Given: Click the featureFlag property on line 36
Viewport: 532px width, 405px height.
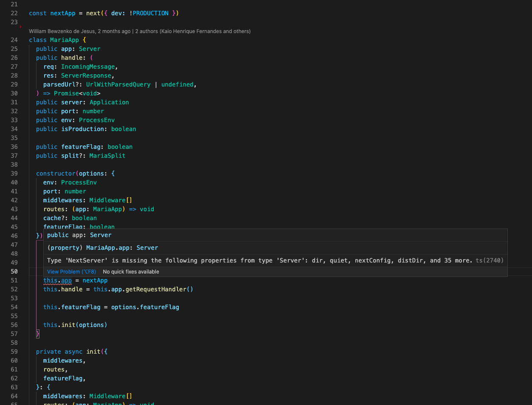Looking at the screenshot, I should pyautogui.click(x=81, y=147).
